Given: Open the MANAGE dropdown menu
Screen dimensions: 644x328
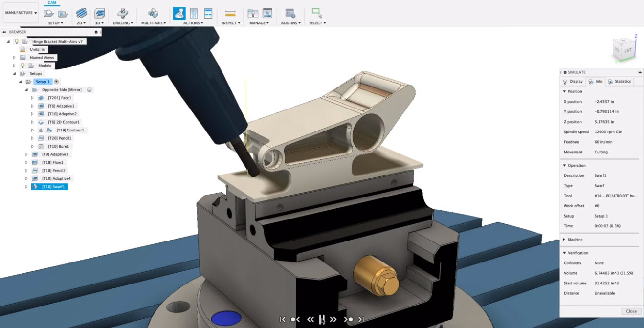Looking at the screenshot, I should click(x=259, y=23).
